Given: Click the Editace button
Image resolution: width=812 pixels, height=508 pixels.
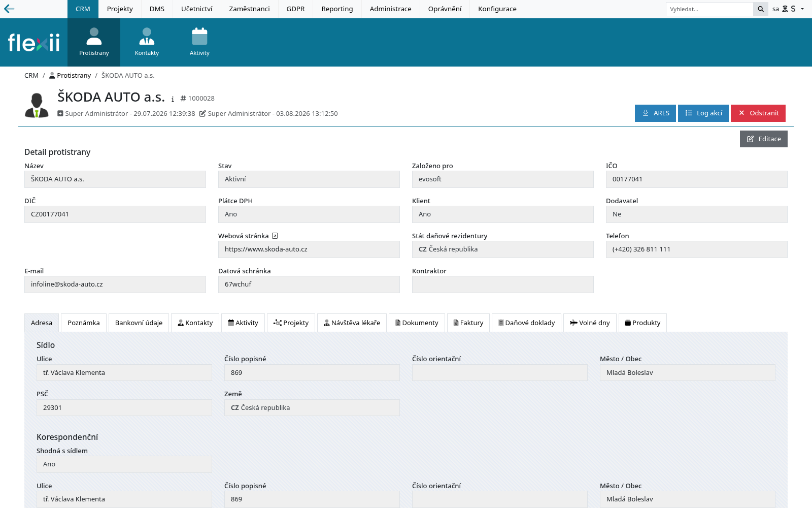Looking at the screenshot, I should [x=764, y=139].
